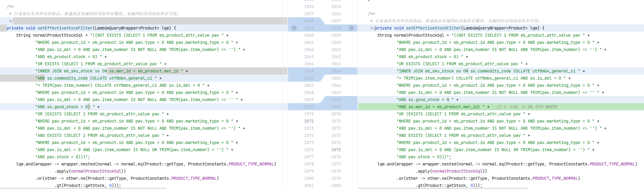Click the @ gutter marker in the right diff pane
The height and width of the screenshot is (189, 644).
(x=351, y=28)
